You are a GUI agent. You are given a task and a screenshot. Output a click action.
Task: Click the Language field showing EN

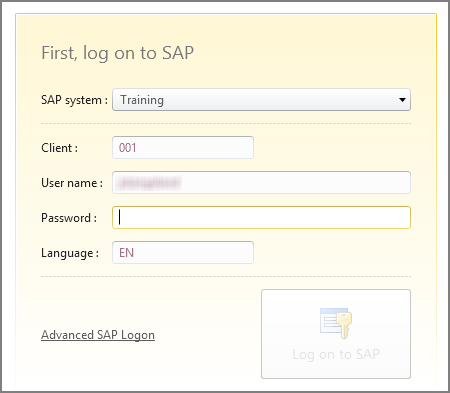click(x=183, y=252)
